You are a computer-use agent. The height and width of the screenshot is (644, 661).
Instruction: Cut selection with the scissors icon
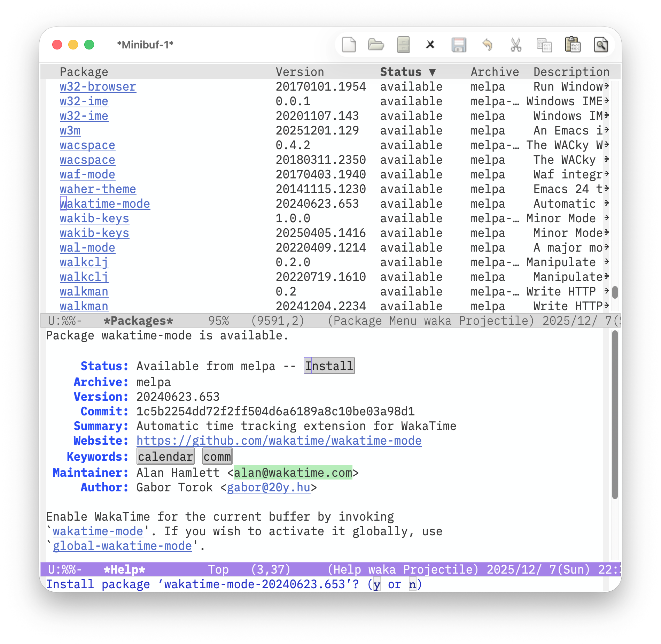point(516,45)
